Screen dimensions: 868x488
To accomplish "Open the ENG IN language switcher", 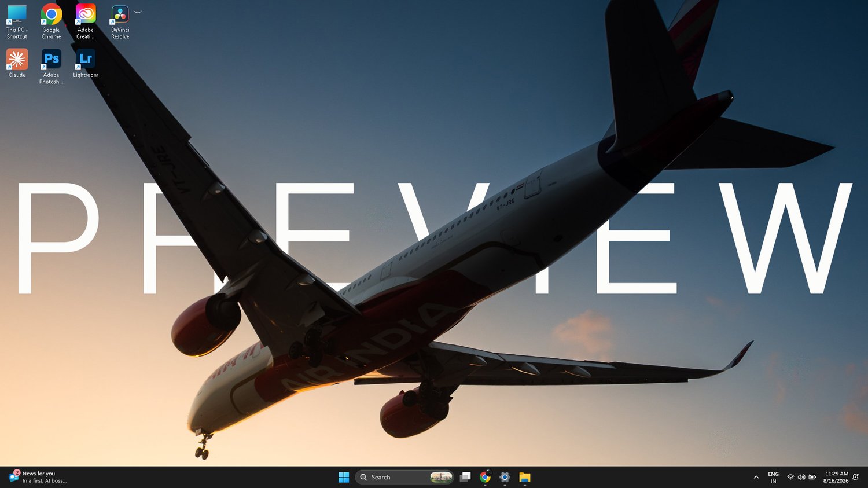I will point(773,477).
